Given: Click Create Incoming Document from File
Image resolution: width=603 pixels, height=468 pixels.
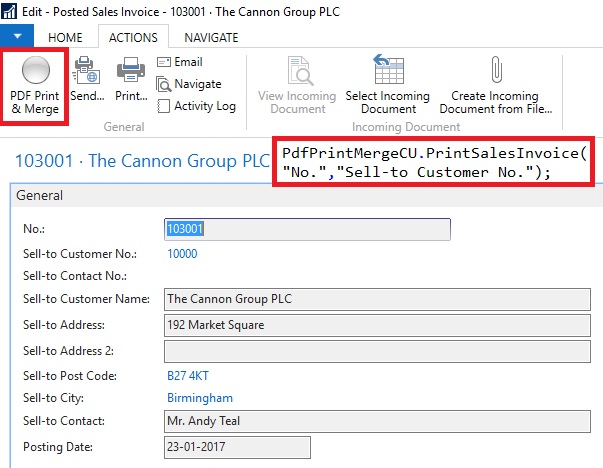Looking at the screenshot, I should [495, 85].
